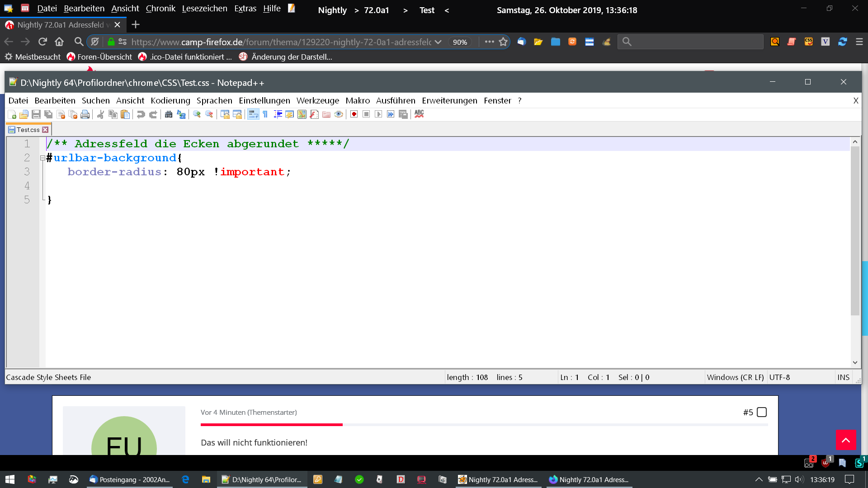Screen dimensions: 868x488
Task: Start macro recording with red dot icon
Action: [354, 114]
